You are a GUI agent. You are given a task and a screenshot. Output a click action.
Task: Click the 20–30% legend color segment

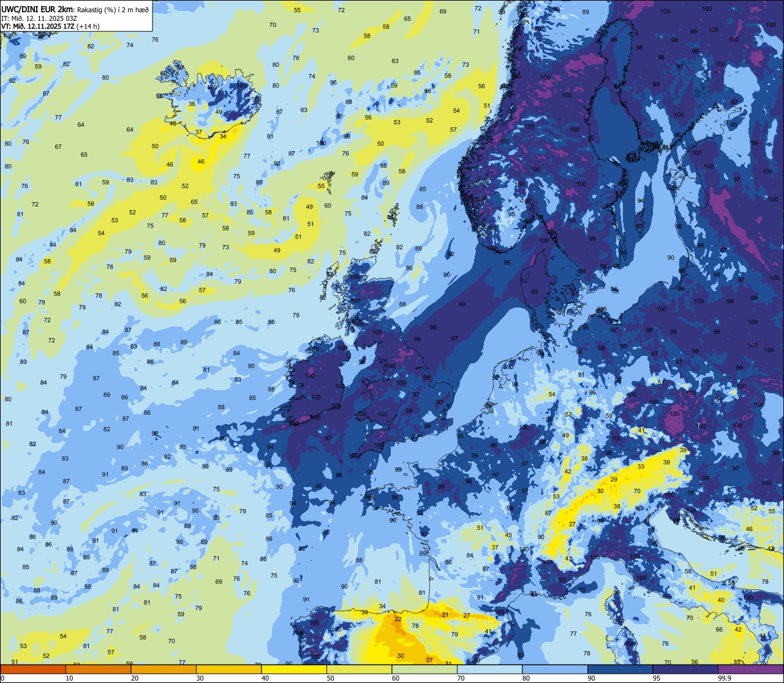[x=164, y=670]
